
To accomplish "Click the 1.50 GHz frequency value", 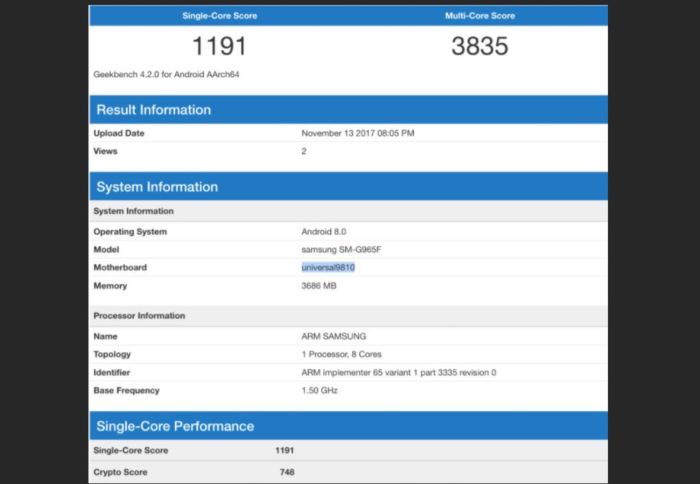I will point(319,390).
